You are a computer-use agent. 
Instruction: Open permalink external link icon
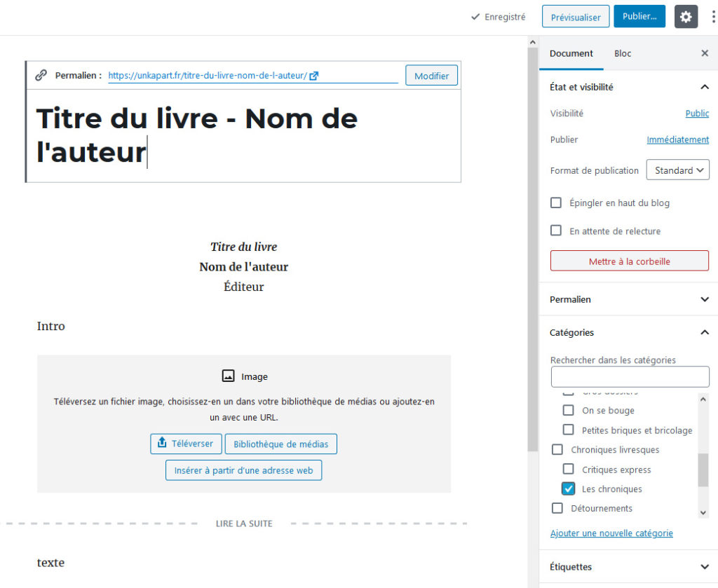tap(314, 76)
